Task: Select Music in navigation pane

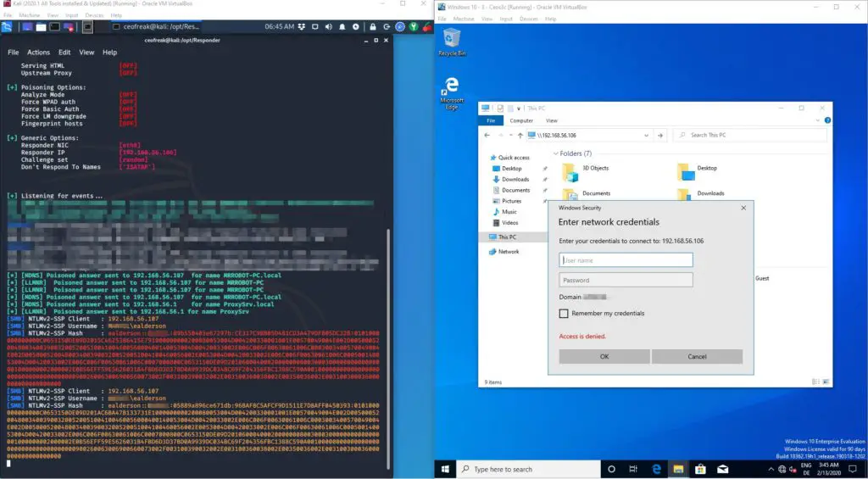Action: (x=505, y=212)
